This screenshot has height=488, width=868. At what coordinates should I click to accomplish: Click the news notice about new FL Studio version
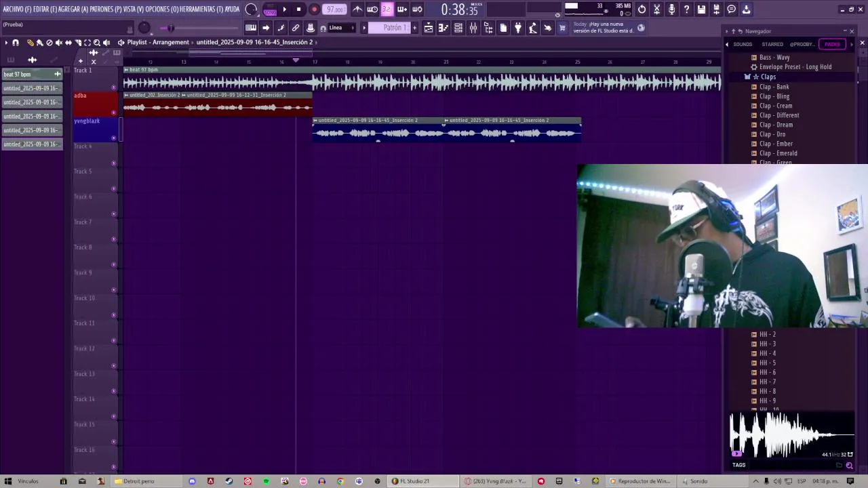(x=604, y=27)
